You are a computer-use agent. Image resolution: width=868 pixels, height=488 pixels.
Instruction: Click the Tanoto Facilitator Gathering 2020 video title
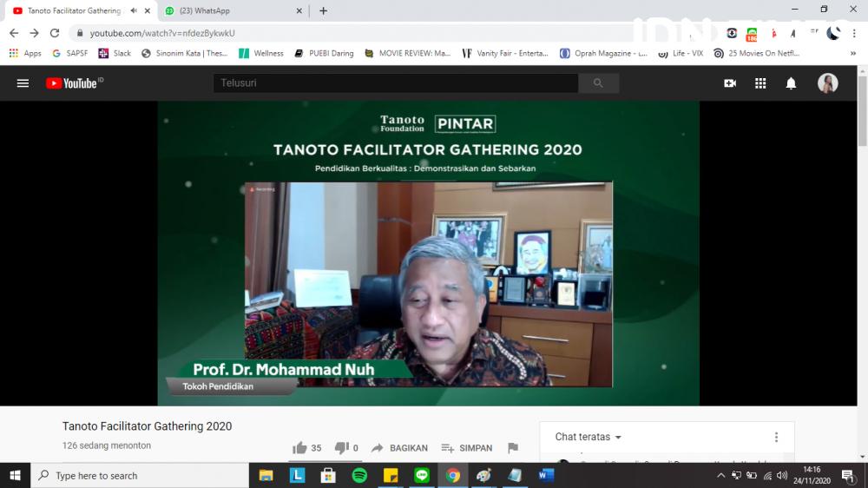click(x=147, y=426)
